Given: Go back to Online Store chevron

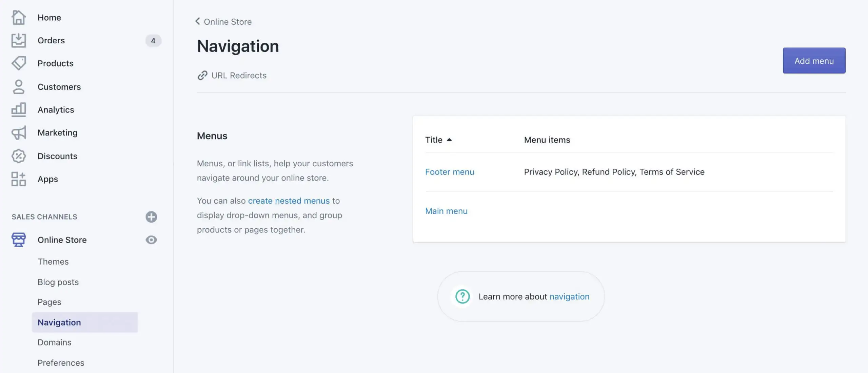Looking at the screenshot, I should (x=198, y=21).
